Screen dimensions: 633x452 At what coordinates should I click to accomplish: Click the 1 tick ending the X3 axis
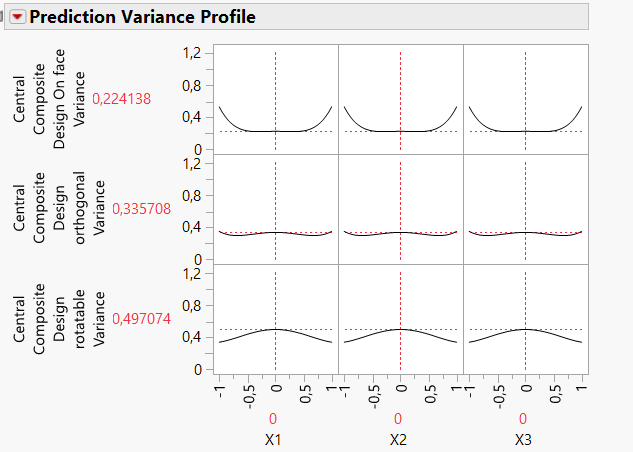[x=582, y=388]
